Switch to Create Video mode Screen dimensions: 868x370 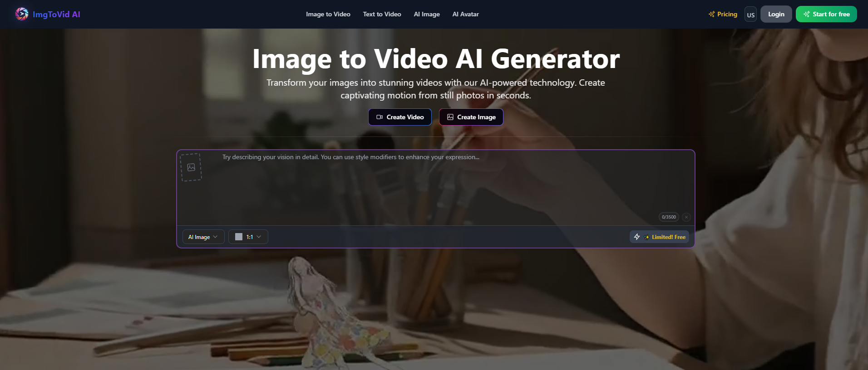point(399,117)
